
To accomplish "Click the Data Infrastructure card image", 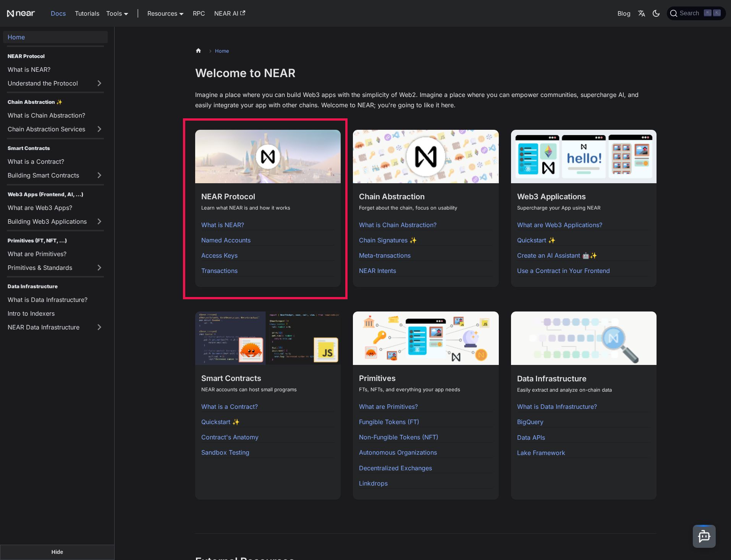I will tap(584, 338).
